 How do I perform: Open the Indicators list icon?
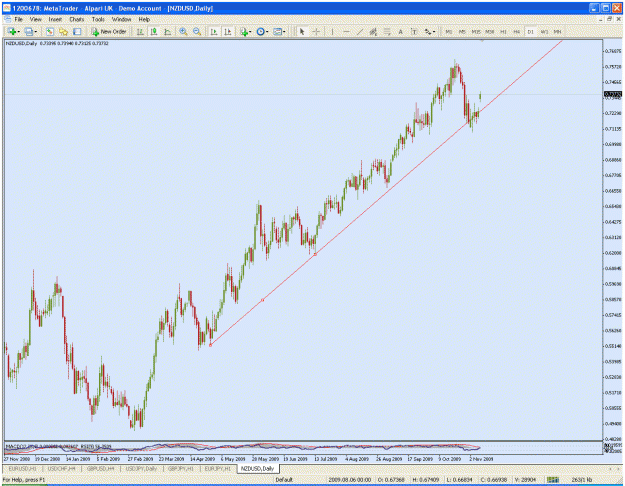(x=244, y=31)
